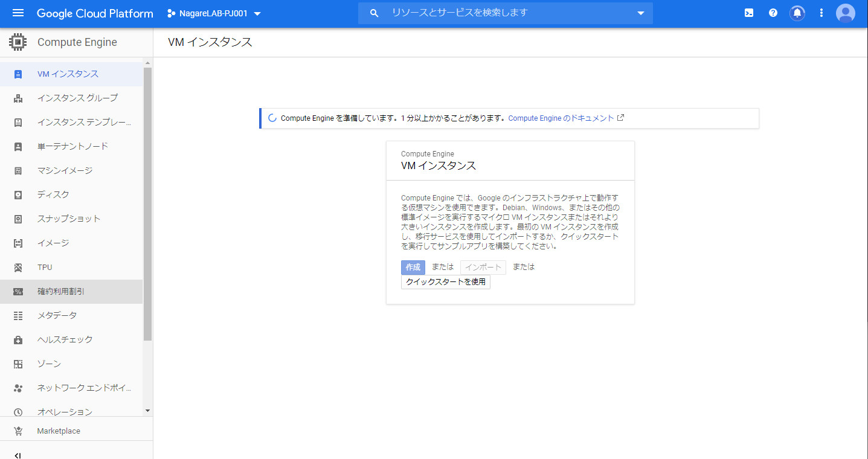Image resolution: width=868 pixels, height=459 pixels.
Task: Click the メタデータ list icon
Action: (18, 316)
